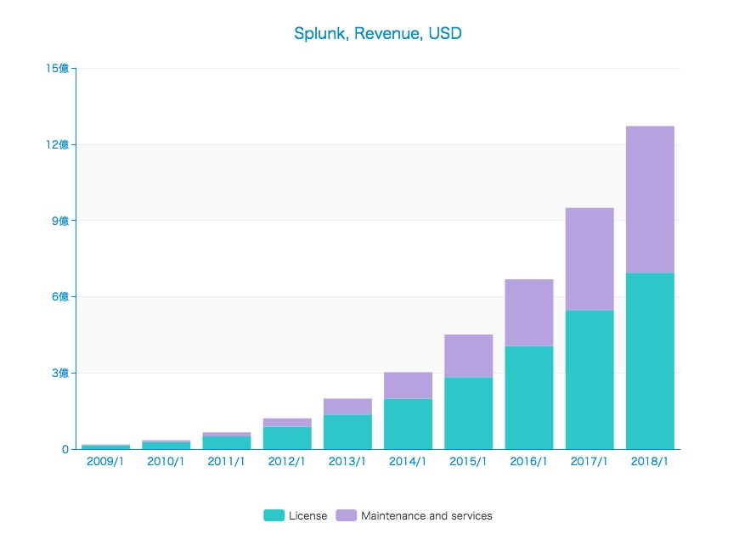Pick the 2016/1 purple Maintenance segment
The width and height of the screenshot is (756, 534).
click(x=529, y=312)
